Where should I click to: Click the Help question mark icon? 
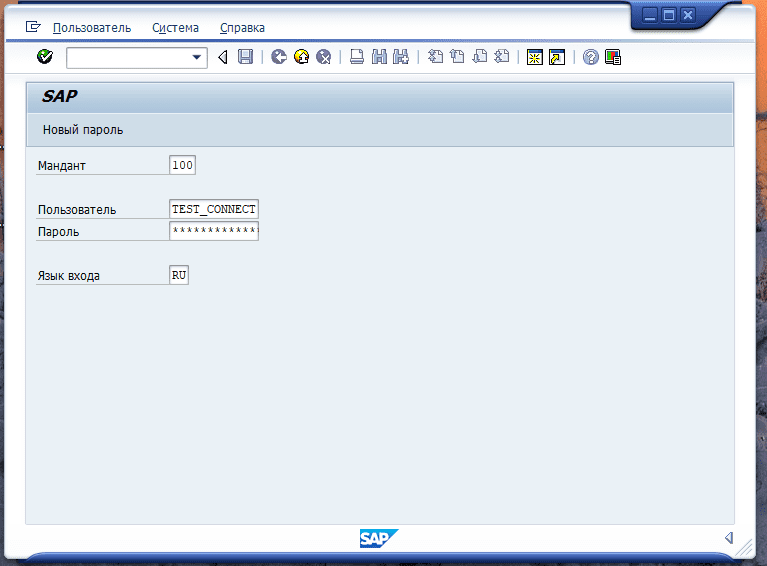[590, 57]
